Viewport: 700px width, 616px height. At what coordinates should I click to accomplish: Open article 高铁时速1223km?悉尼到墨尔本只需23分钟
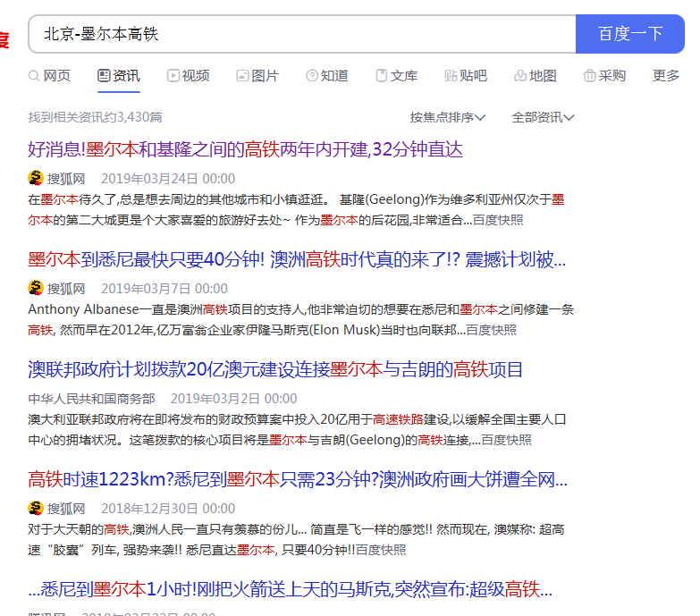pyautogui.click(x=298, y=479)
